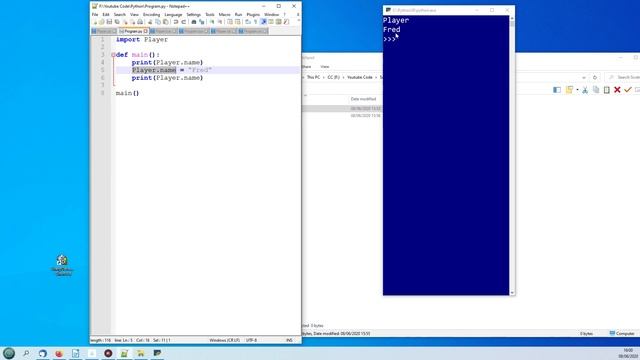Copy selection using the Notepad++ toolbar Copy icon

click(x=158, y=22)
